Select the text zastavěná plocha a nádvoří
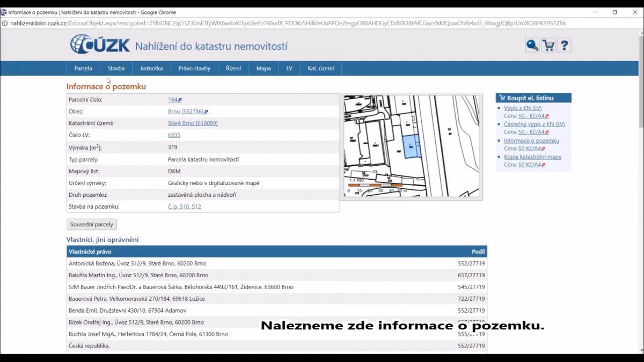This screenshot has height=362, width=644. [x=202, y=195]
